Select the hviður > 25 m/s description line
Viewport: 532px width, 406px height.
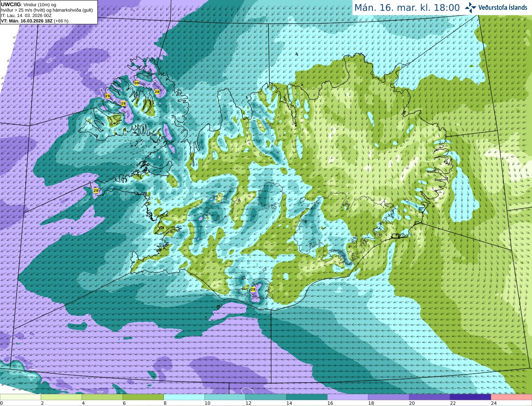[x=47, y=10]
